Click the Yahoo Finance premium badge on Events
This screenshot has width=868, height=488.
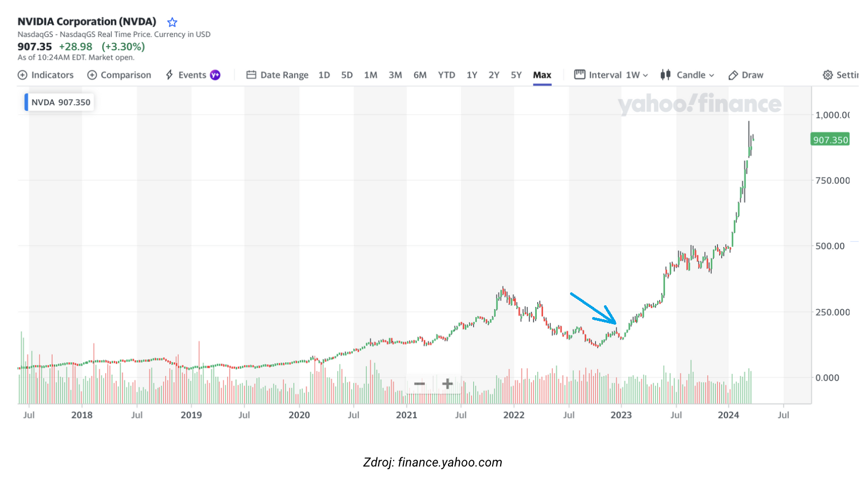click(215, 75)
